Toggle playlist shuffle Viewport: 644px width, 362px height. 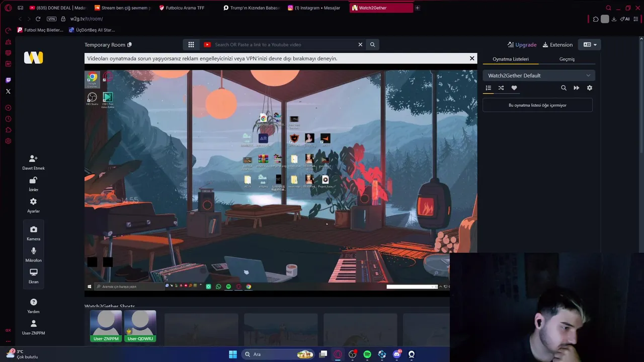pos(501,88)
